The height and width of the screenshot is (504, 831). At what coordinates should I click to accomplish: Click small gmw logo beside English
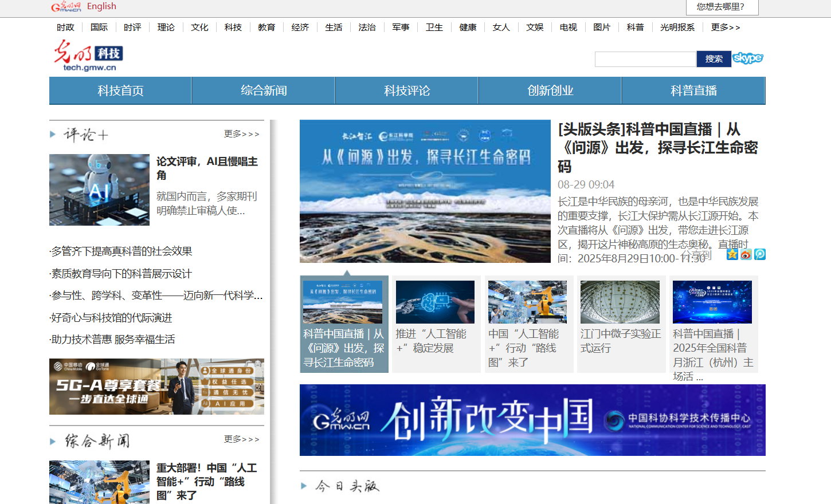click(x=66, y=6)
